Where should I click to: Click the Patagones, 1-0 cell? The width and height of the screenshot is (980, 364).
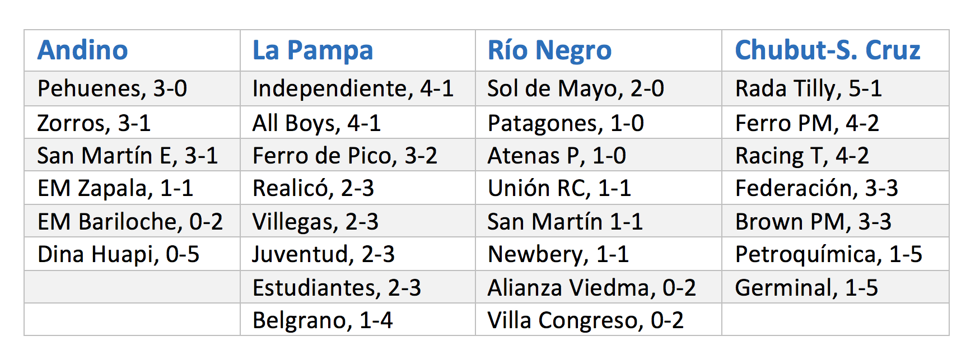click(x=599, y=122)
